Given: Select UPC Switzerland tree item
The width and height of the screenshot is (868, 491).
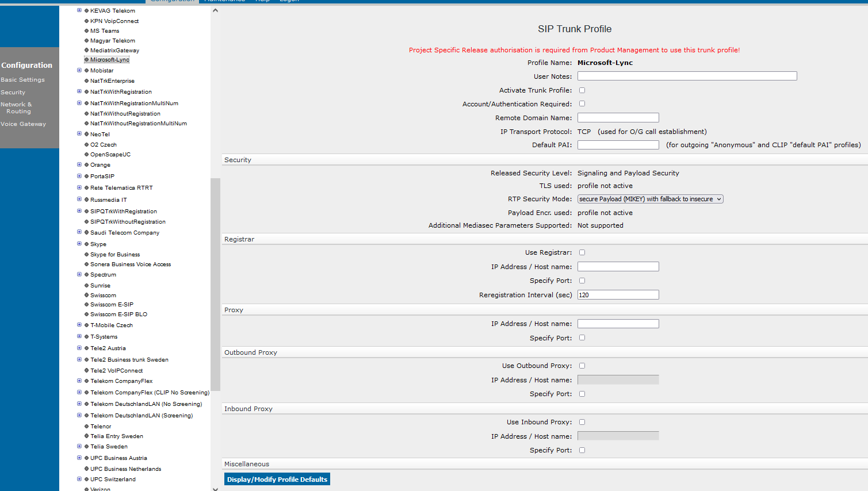Looking at the screenshot, I should coord(113,480).
